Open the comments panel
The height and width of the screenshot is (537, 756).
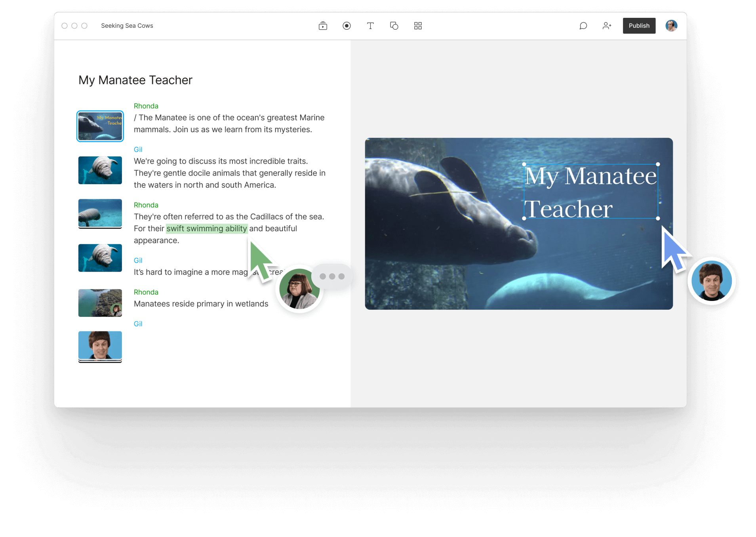(x=583, y=25)
